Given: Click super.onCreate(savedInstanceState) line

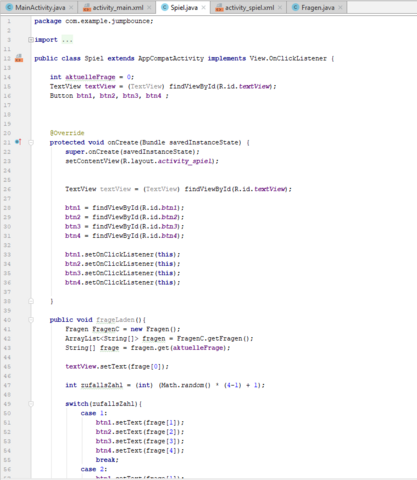Looking at the screenshot, I should pos(132,152).
